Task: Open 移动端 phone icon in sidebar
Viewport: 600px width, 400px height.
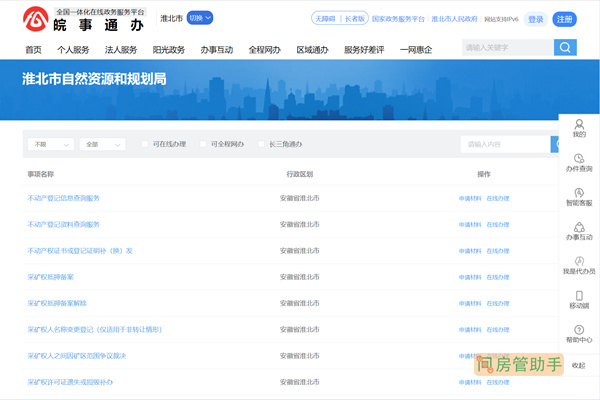Action: 579,295
